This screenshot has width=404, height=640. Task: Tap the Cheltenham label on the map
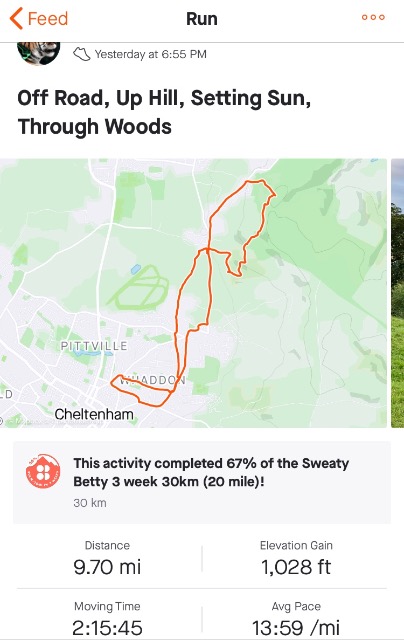(x=94, y=414)
